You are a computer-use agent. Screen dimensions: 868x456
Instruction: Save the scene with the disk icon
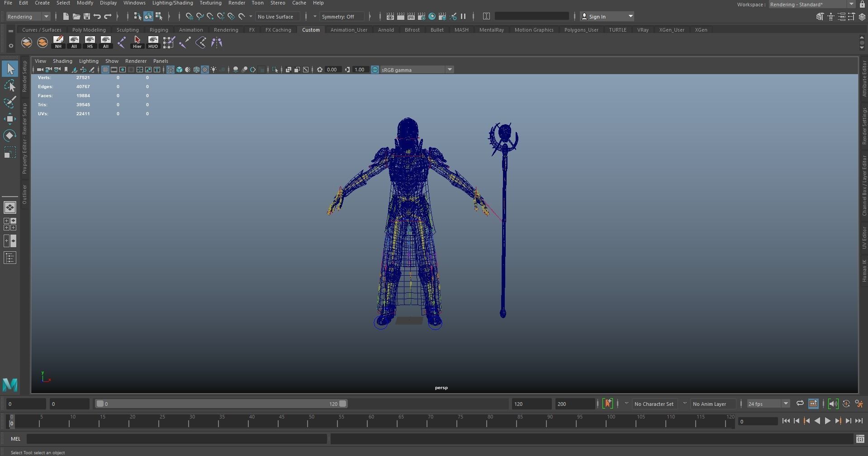tap(87, 17)
